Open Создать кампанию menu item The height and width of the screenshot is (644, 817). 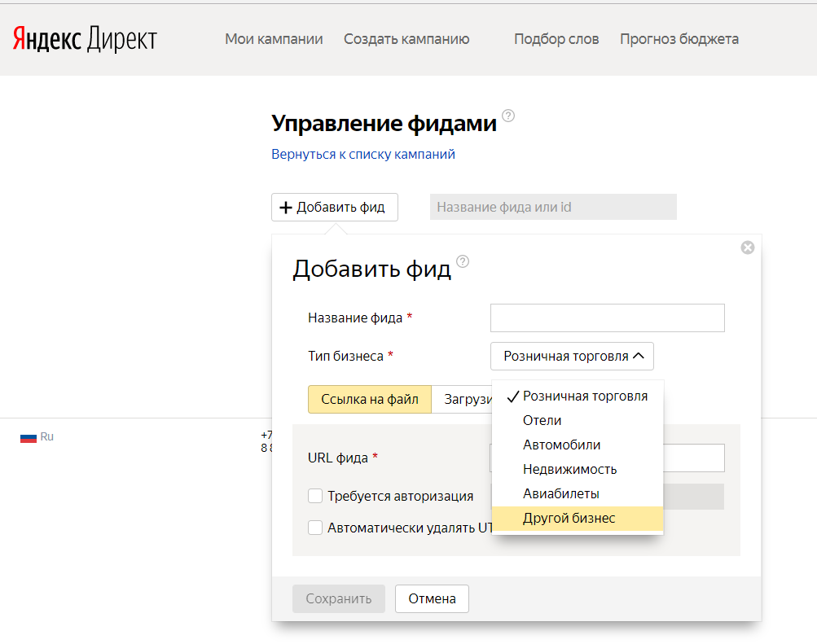pos(406,39)
